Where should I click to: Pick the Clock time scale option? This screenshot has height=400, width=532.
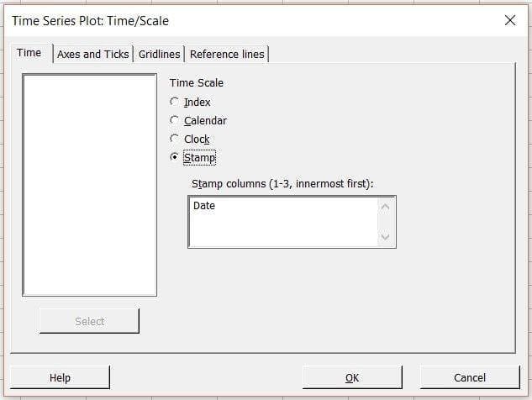175,139
